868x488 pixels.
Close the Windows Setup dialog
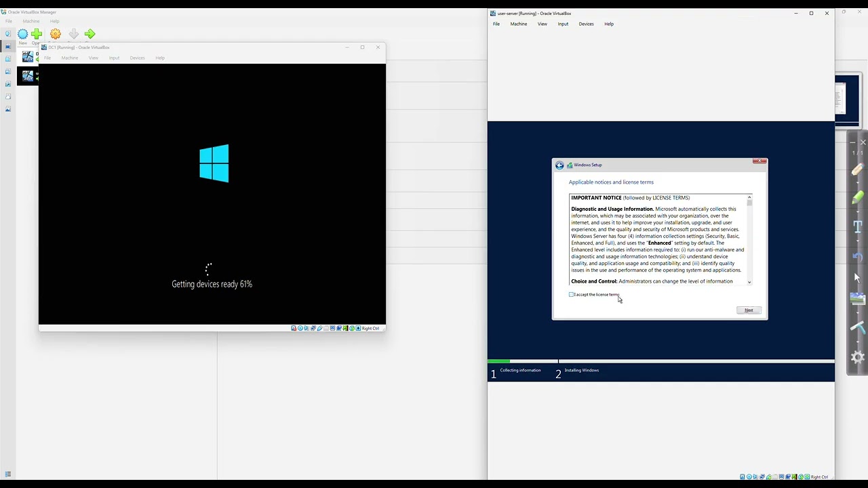coord(760,161)
